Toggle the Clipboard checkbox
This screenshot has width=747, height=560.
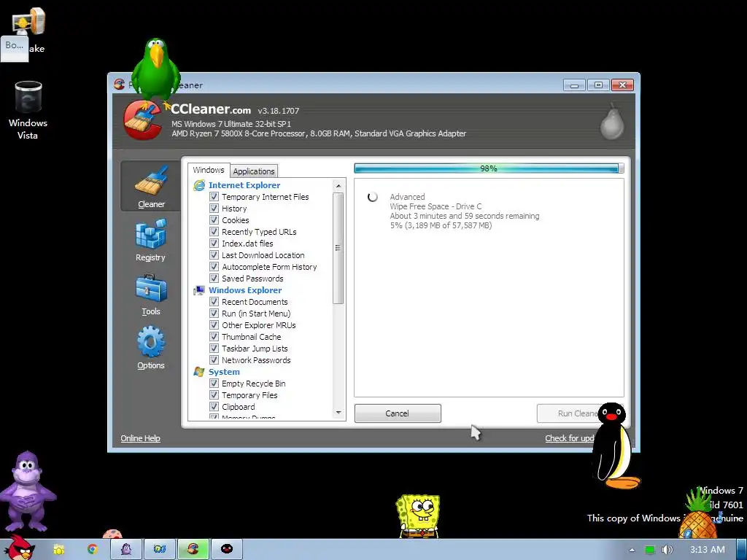click(214, 407)
